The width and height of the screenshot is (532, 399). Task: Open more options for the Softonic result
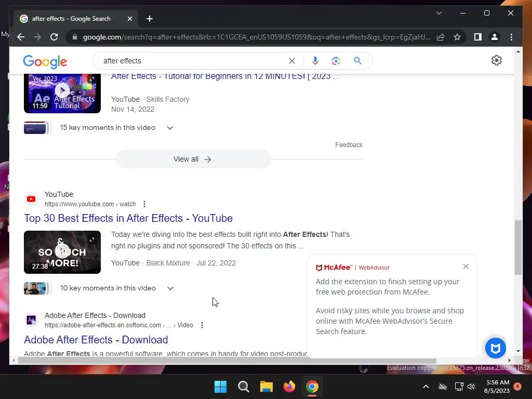[202, 325]
